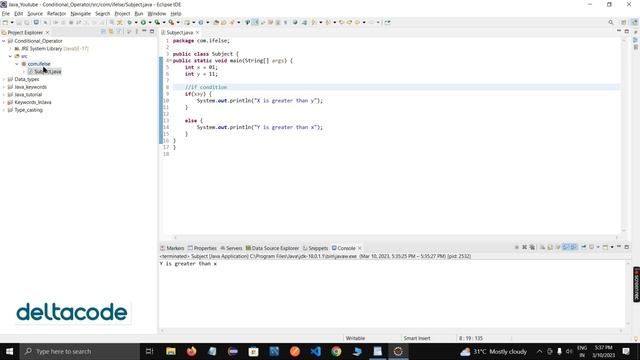Open the File menu

[6, 13]
